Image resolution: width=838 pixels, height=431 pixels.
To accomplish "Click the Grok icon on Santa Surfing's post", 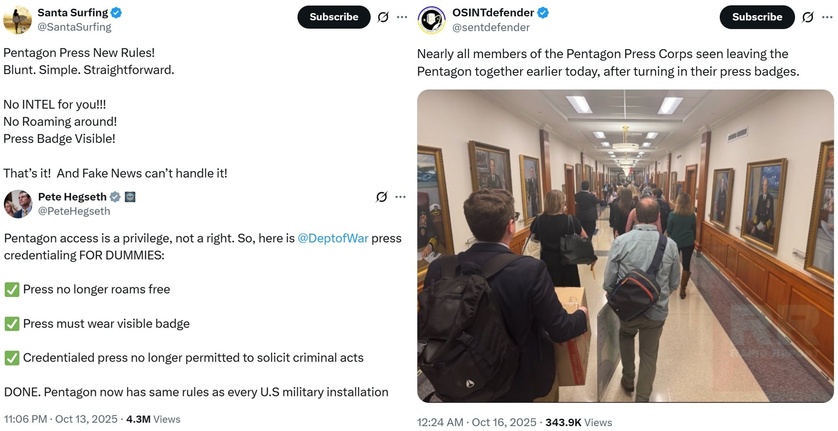I will 382,17.
